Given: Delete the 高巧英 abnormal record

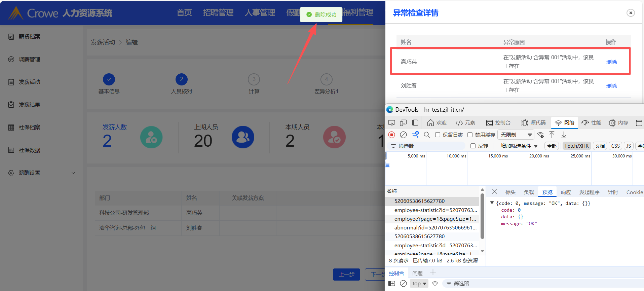Looking at the screenshot, I should click(x=611, y=62).
